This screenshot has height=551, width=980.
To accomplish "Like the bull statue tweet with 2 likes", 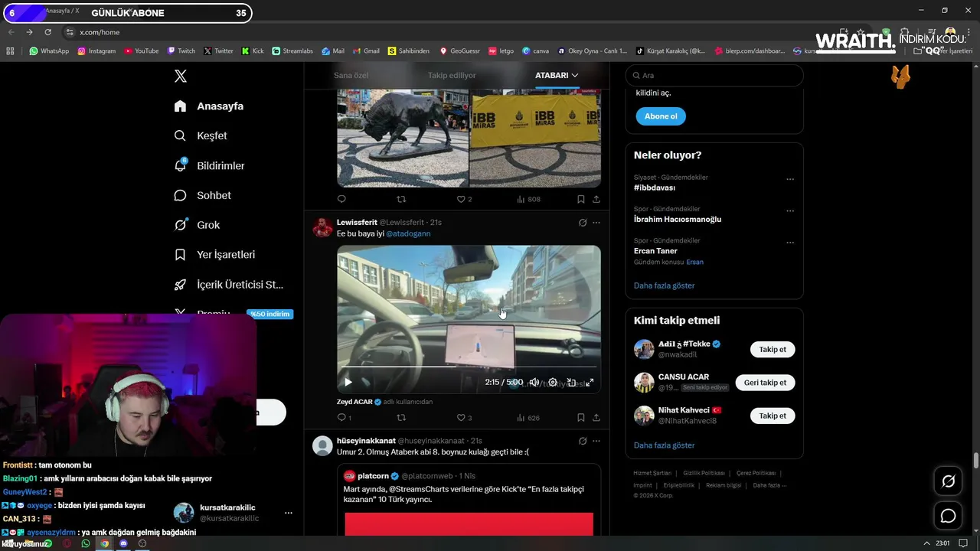I will tap(461, 199).
